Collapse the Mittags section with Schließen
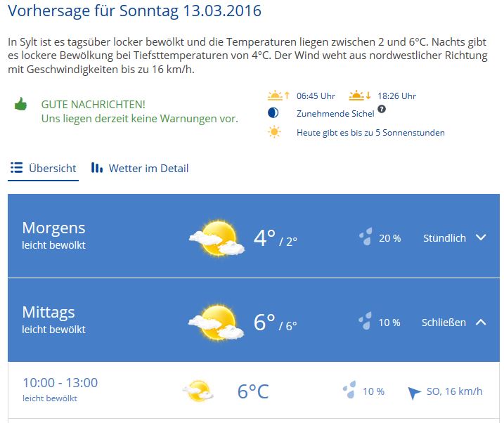 [x=444, y=323]
